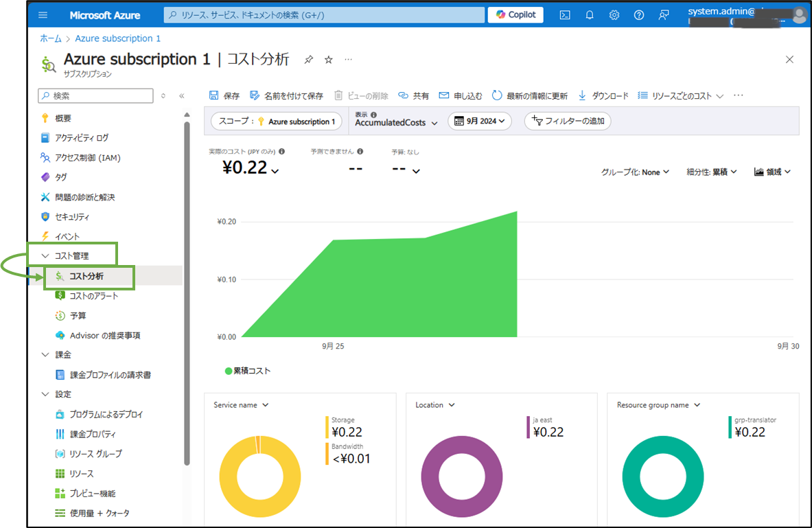Open the 領域 chart type dropdown
812x528 pixels.
tap(773, 172)
